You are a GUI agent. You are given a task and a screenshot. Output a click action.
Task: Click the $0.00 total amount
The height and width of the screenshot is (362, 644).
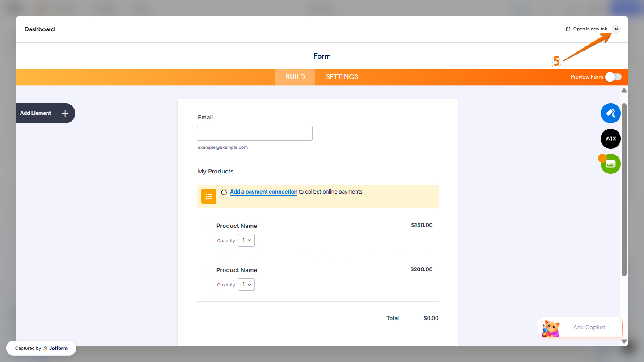click(x=431, y=318)
